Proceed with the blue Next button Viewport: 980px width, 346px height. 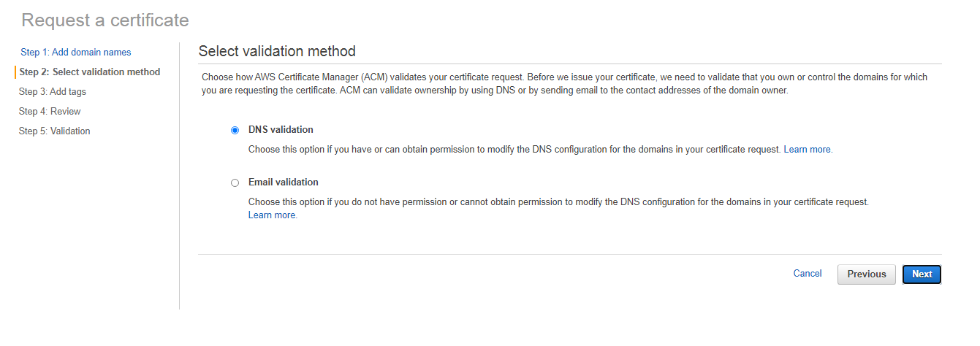[922, 274]
